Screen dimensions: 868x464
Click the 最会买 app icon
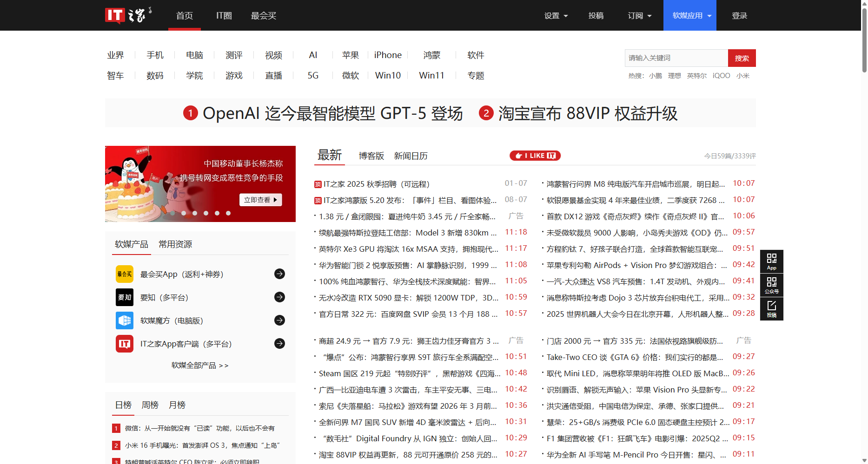(x=125, y=274)
